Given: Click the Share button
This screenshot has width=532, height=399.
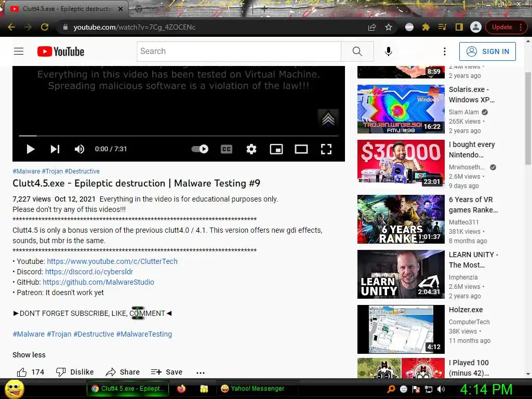Looking at the screenshot, I should click(123, 372).
